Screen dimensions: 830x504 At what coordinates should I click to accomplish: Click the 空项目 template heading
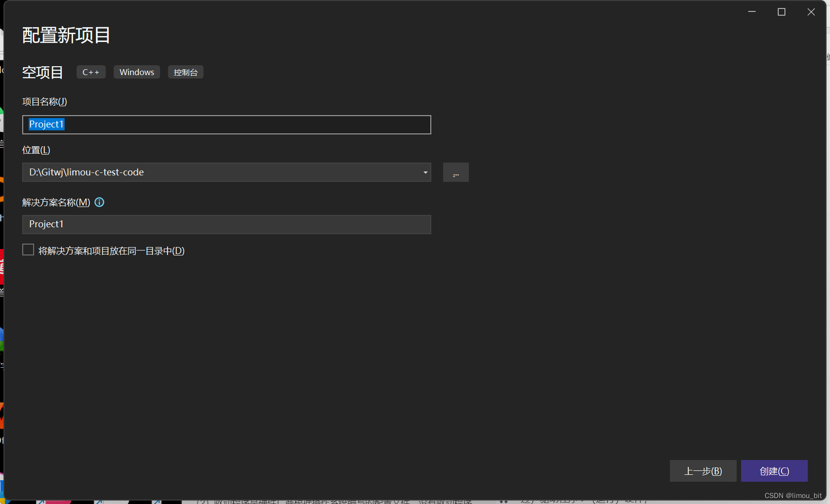(x=43, y=73)
